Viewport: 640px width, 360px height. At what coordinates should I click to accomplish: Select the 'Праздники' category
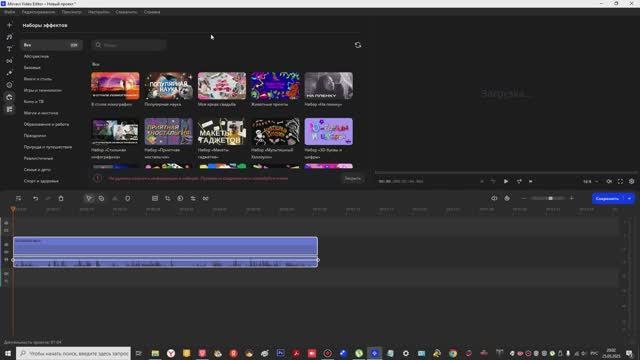pyautogui.click(x=35, y=136)
